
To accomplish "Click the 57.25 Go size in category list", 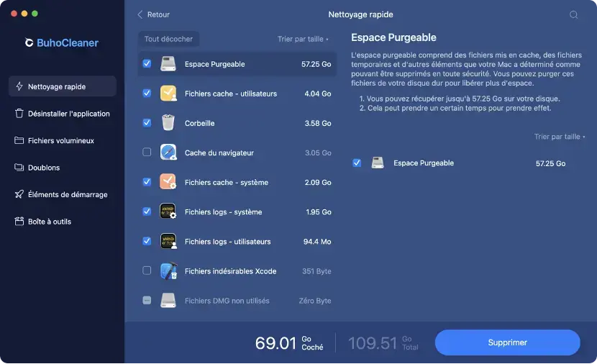I will click(316, 64).
